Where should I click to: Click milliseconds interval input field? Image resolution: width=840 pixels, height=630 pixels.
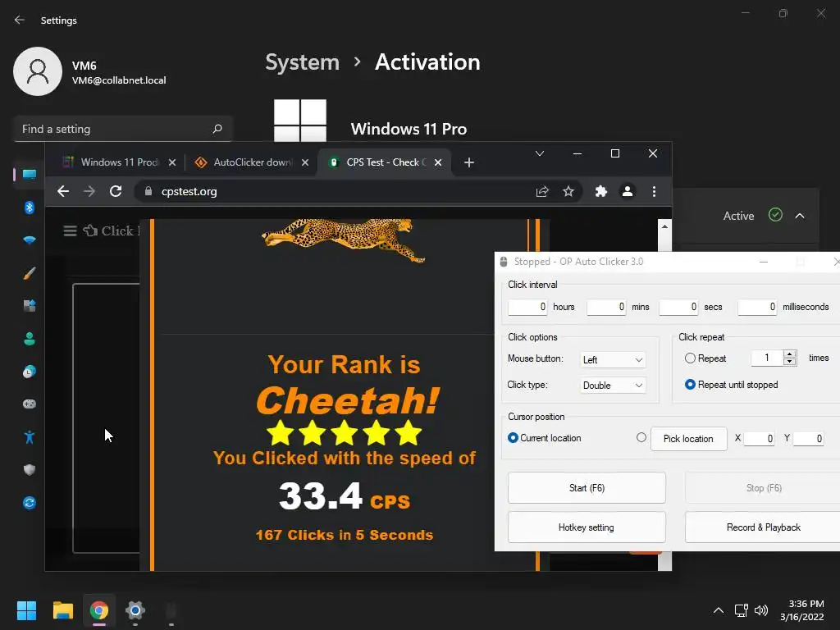click(757, 307)
